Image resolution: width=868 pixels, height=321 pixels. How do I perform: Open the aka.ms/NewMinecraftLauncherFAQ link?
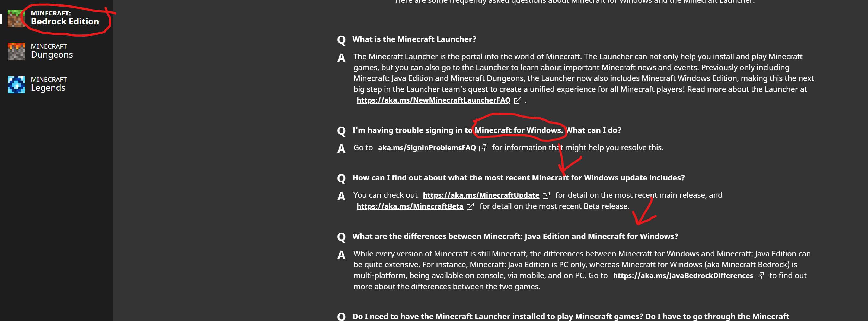click(x=433, y=100)
